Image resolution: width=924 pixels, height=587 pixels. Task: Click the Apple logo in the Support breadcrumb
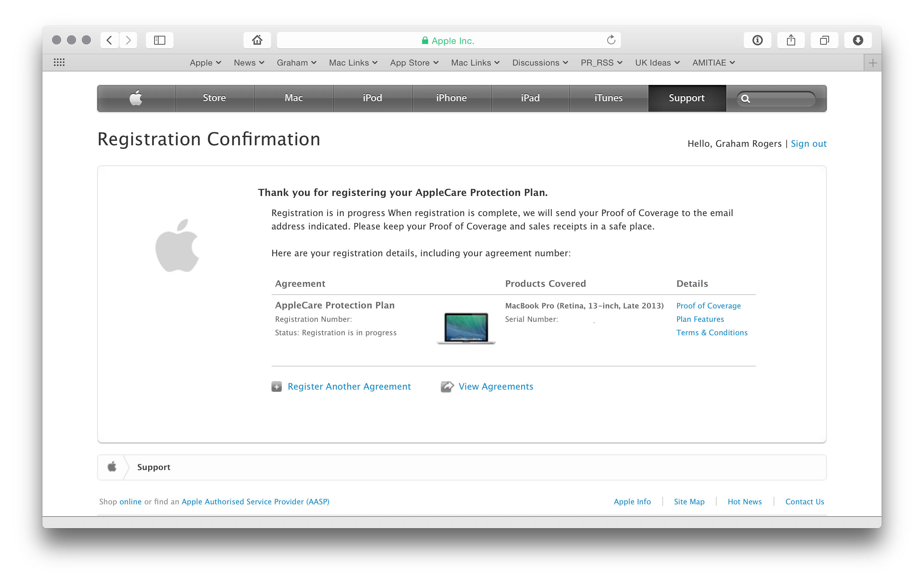(112, 467)
